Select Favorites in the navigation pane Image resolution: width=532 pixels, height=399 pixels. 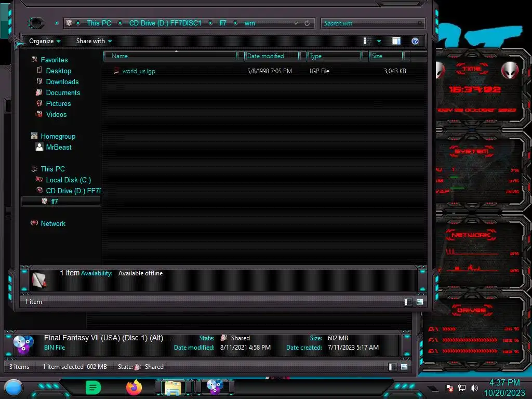pyautogui.click(x=54, y=60)
